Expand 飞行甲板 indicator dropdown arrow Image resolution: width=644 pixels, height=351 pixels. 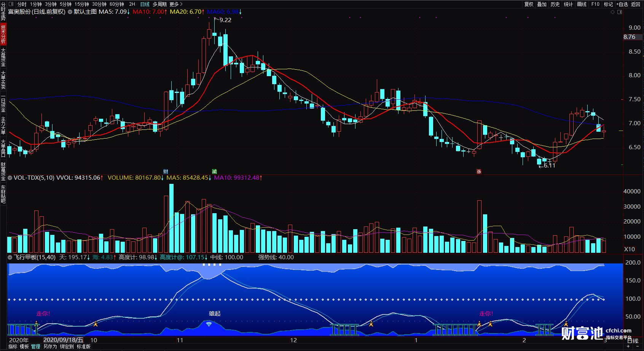click(x=10, y=257)
